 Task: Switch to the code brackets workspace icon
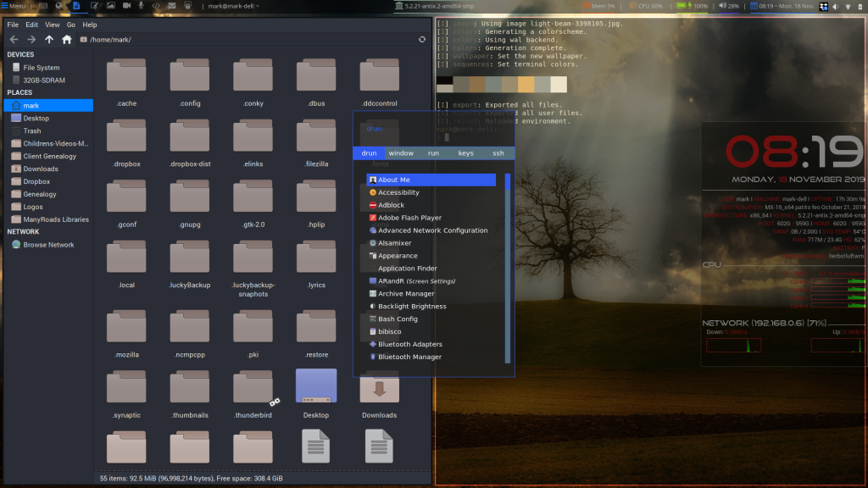tap(156, 6)
